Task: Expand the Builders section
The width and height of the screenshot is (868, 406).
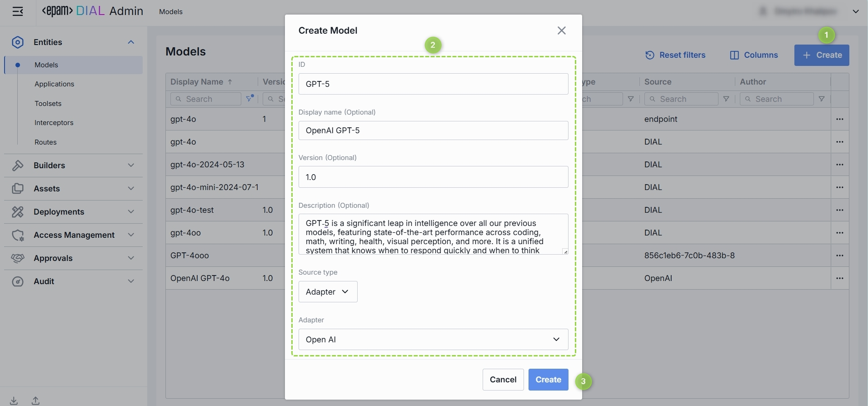Action: [x=73, y=165]
